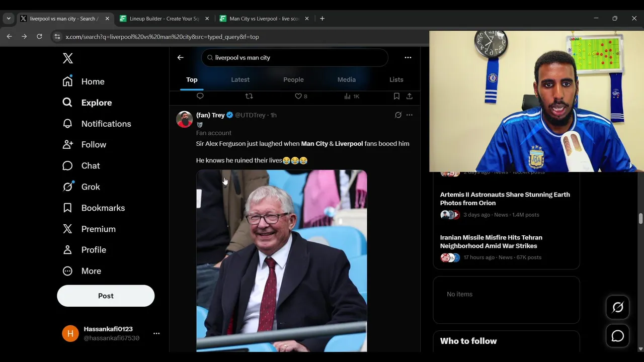Click the Fan account label
Image resolution: width=644 pixels, height=362 pixels.
[214, 133]
